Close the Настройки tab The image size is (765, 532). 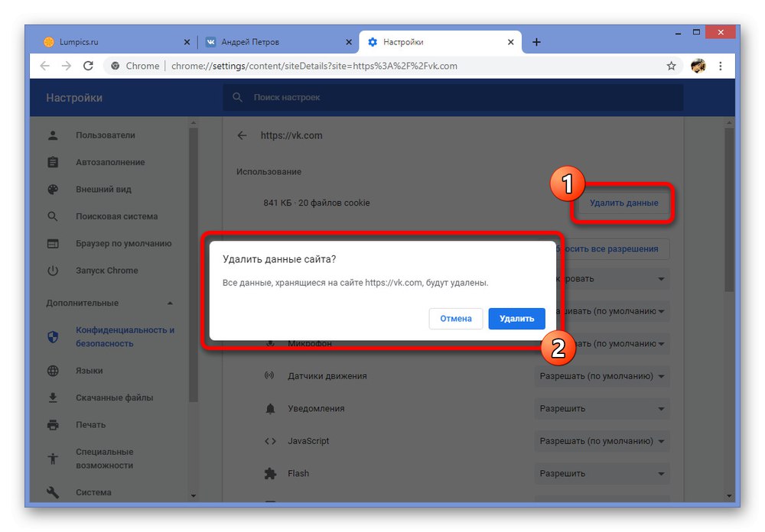point(510,42)
